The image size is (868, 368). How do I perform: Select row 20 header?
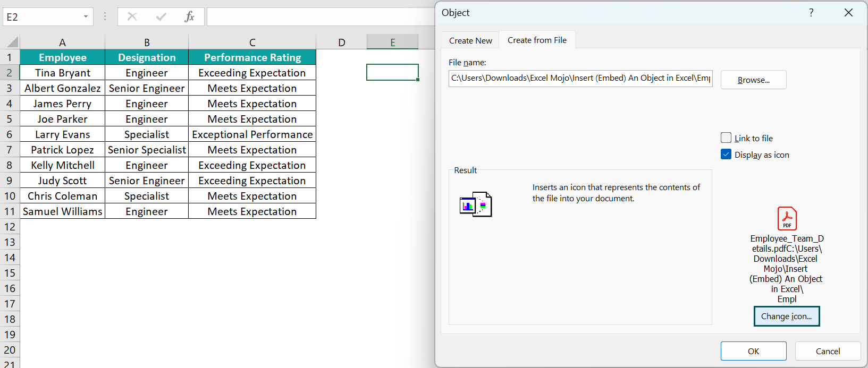10,350
